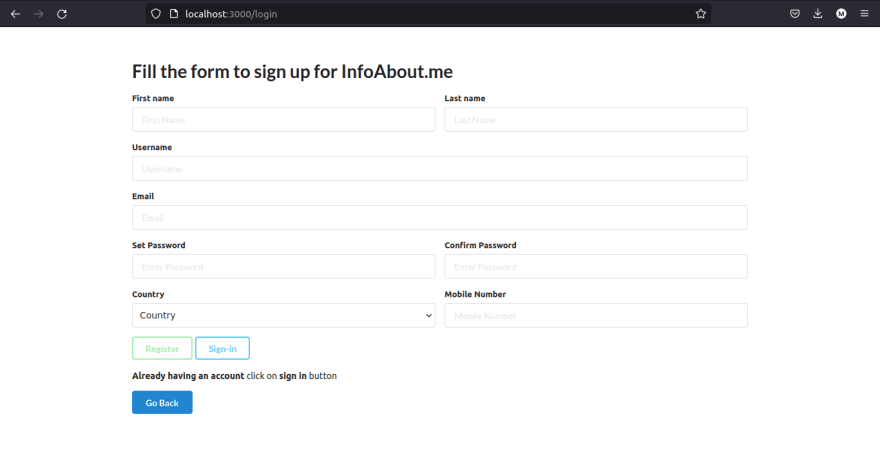
Task: Open the browser hamburger menu
Action: (x=864, y=14)
